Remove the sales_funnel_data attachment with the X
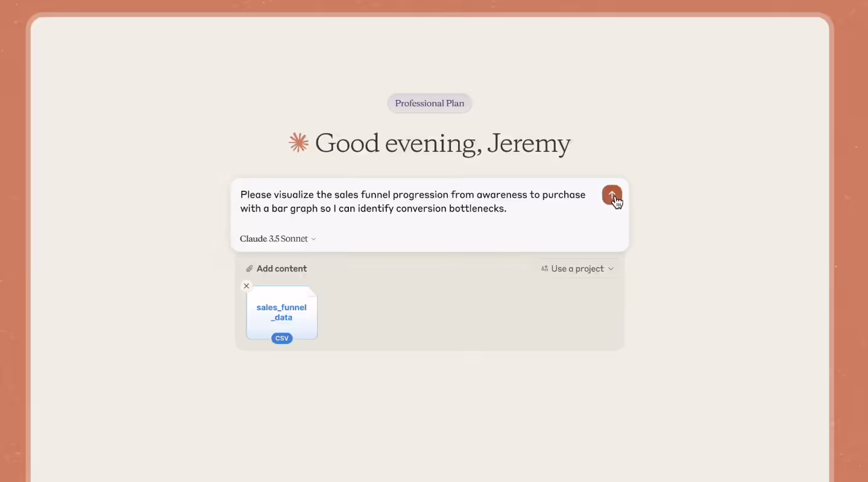The height and width of the screenshot is (482, 868). (x=246, y=286)
